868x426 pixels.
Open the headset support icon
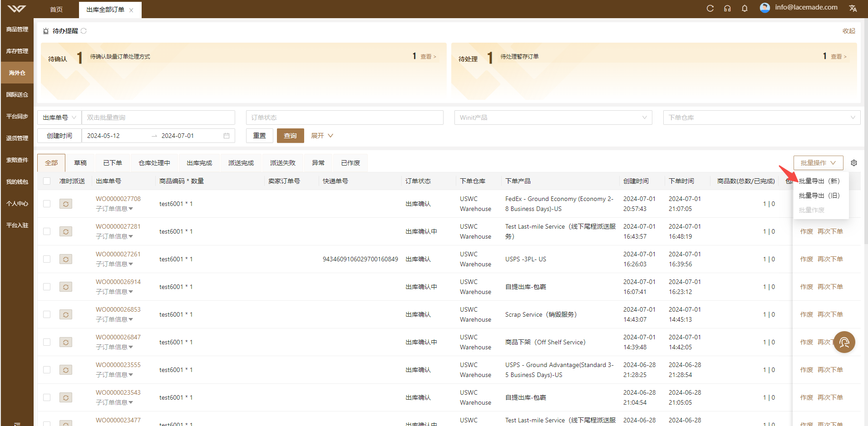[727, 8]
